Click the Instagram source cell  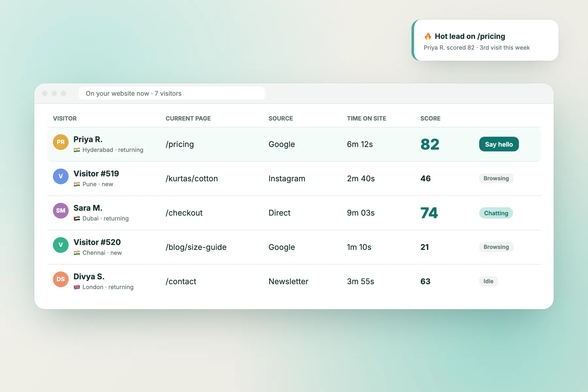[287, 179]
